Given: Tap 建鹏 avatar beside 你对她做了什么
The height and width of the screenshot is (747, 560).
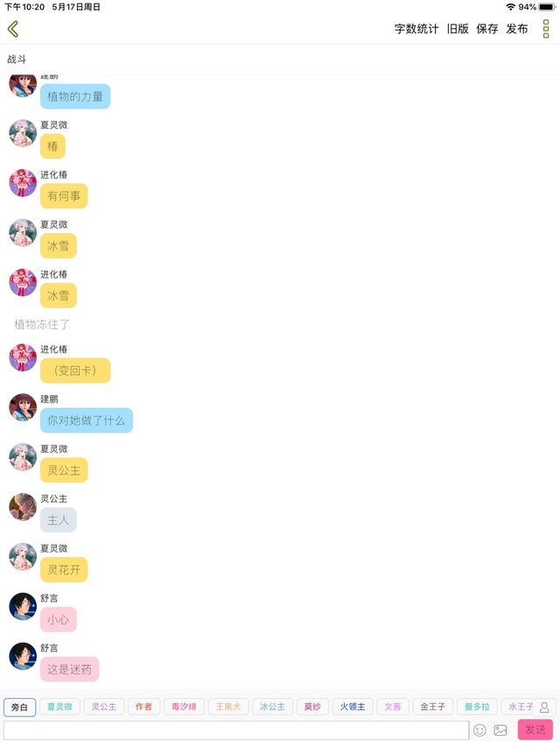Looking at the screenshot, I should point(23,407).
